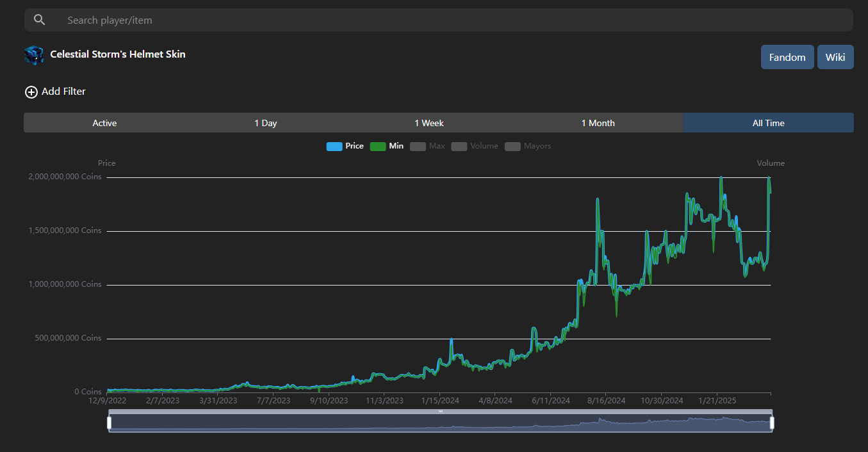Toggle the Min series legend

tap(387, 146)
